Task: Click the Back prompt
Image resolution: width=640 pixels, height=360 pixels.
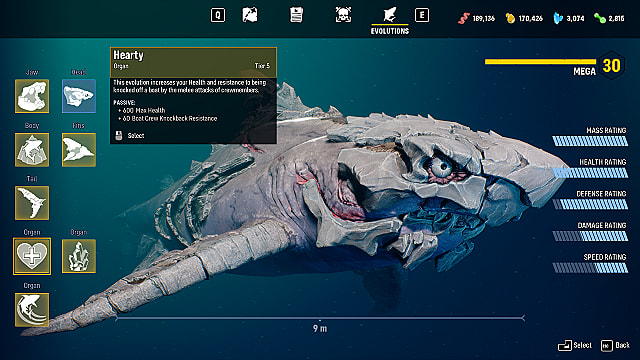Action: click(616, 345)
